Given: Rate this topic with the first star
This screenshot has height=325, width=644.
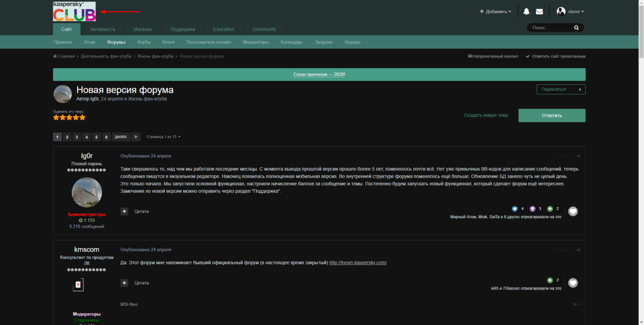Looking at the screenshot, I should 56,117.
